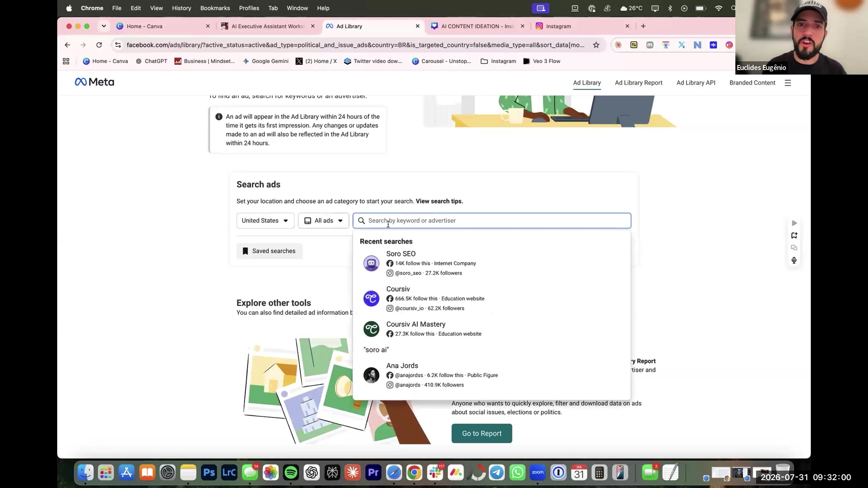
Task: Open the Ad Library Report page
Action: pyautogui.click(x=638, y=83)
